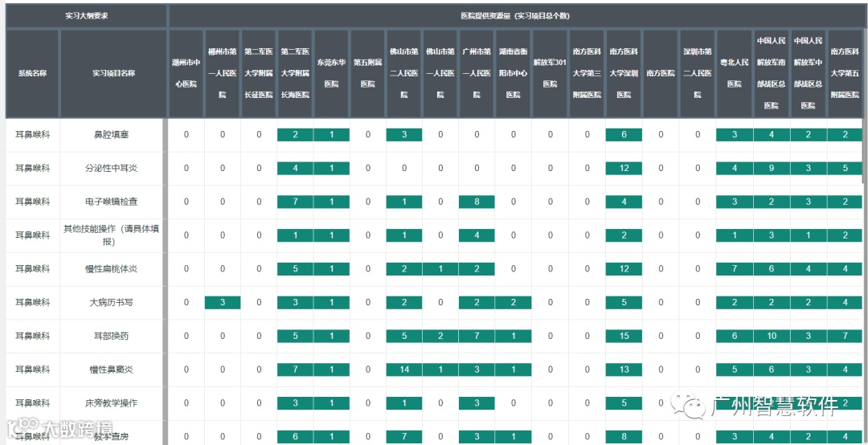Viewport: 868px width, 445px height.
Task: Select the 深圳市第二人民医院 column header
Action: (x=698, y=73)
